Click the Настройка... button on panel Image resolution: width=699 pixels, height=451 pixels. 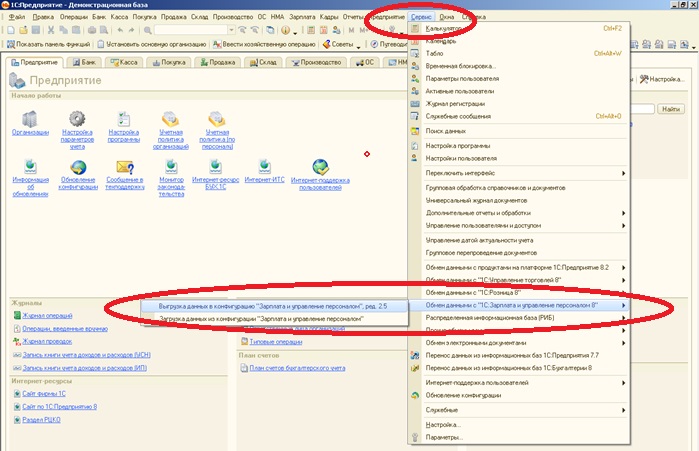click(x=662, y=79)
